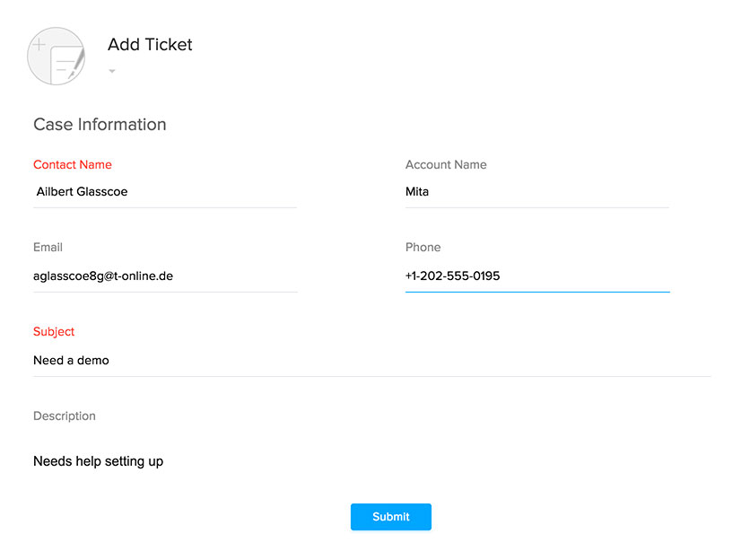Click the red Contact Name label

(73, 164)
